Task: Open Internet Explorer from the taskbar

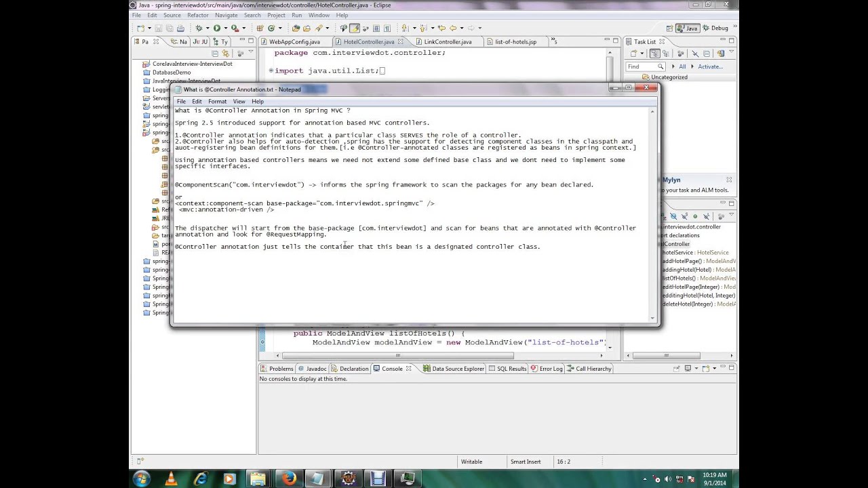Action: click(x=201, y=479)
